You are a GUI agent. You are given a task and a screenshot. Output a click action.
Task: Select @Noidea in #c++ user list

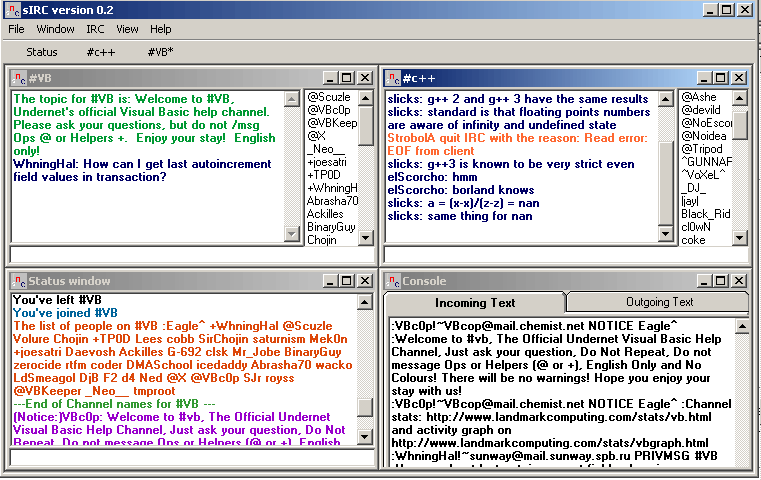pyautogui.click(x=704, y=136)
